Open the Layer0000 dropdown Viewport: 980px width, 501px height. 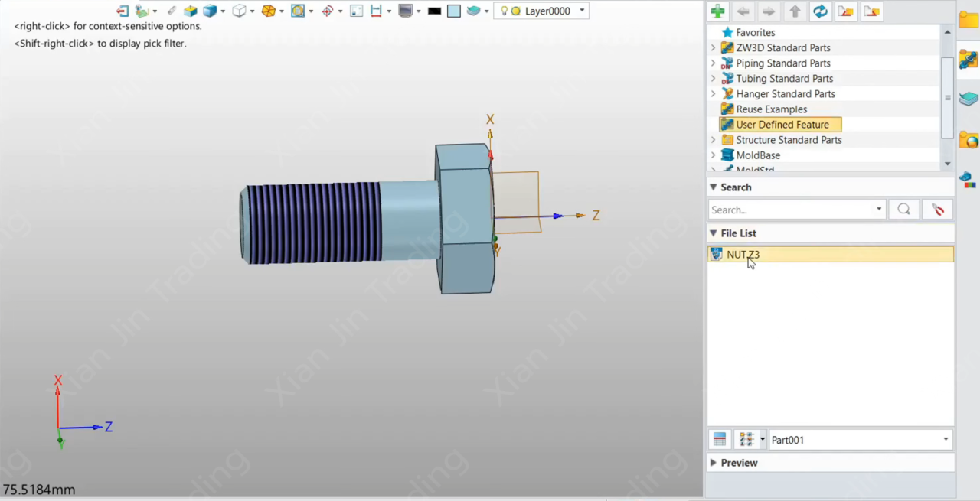click(583, 11)
